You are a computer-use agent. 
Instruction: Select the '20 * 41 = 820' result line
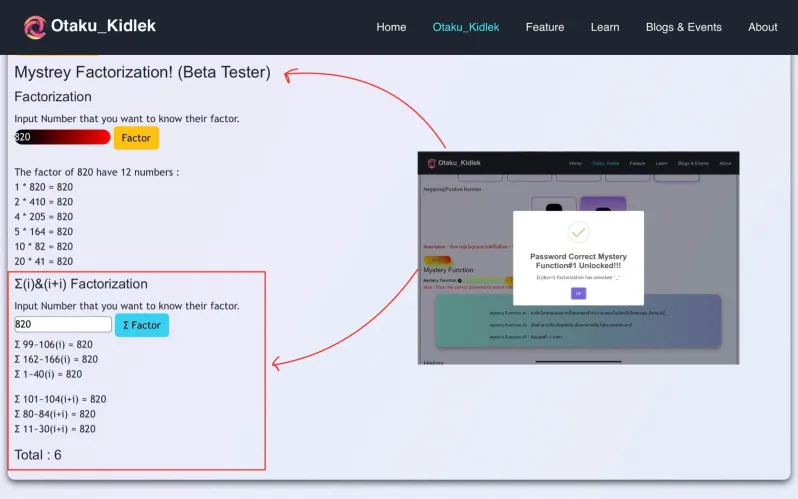43,262
